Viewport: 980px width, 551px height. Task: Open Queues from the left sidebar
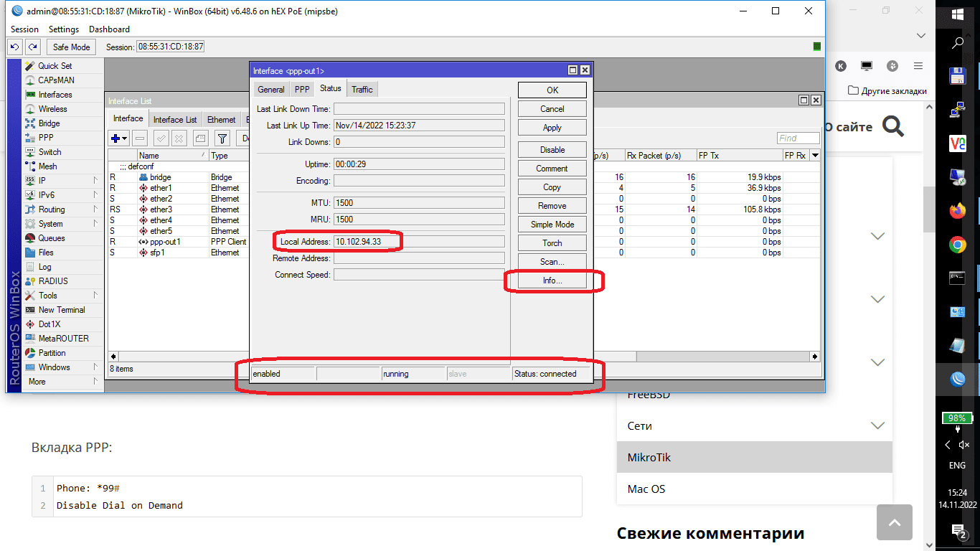pyautogui.click(x=52, y=238)
